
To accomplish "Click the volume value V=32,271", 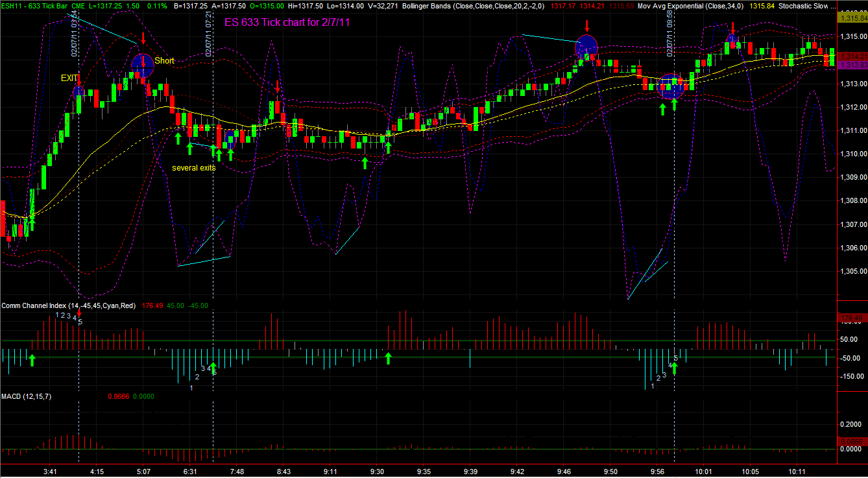I will point(383,5).
